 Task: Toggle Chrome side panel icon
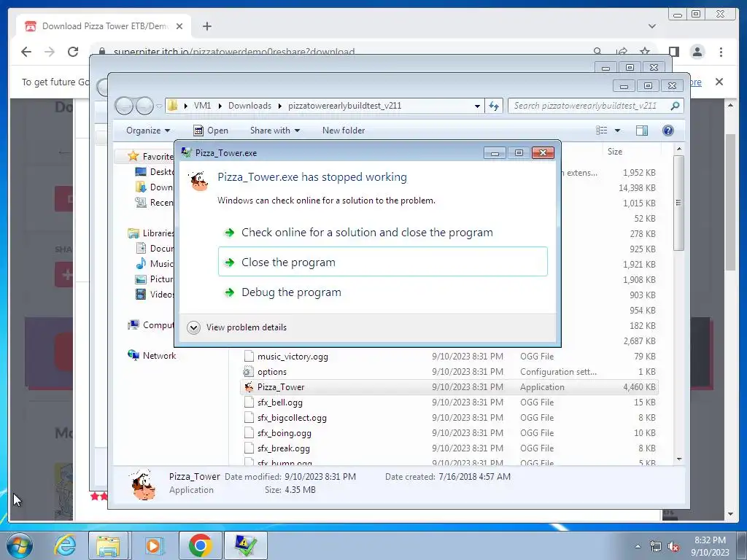673,52
